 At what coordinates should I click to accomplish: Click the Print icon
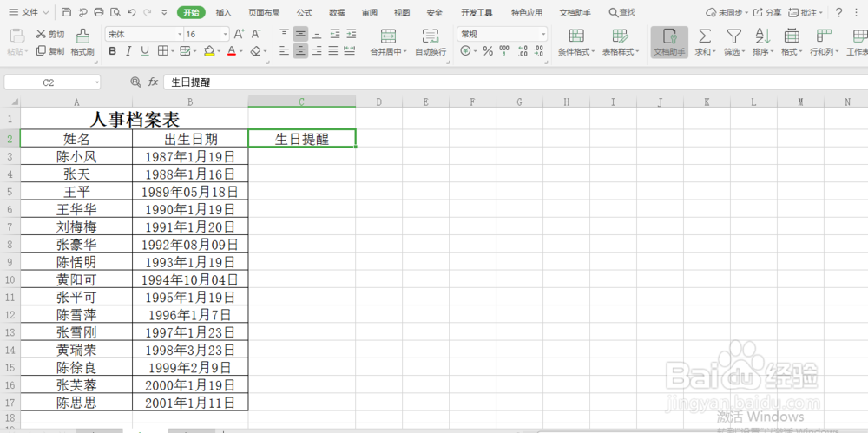[99, 12]
